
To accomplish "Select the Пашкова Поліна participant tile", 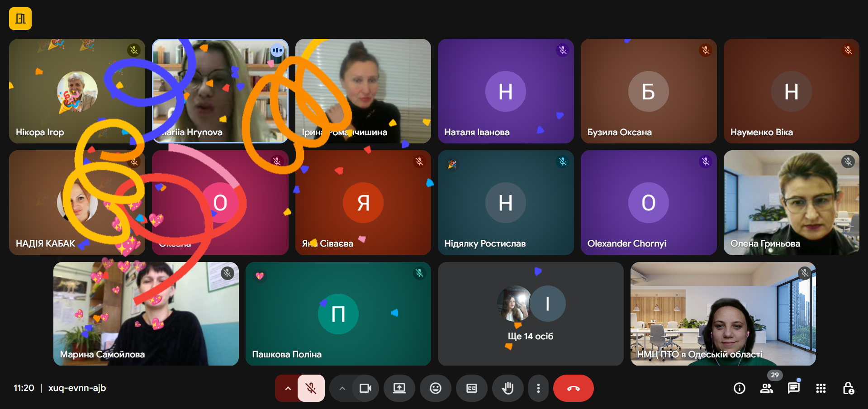I will coord(338,314).
